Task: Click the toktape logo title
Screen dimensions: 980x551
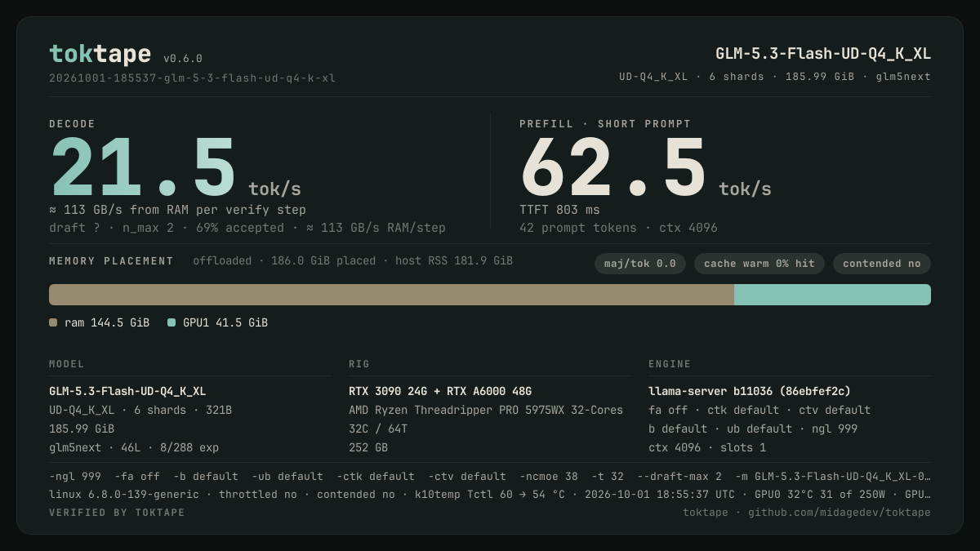Action: pos(100,54)
